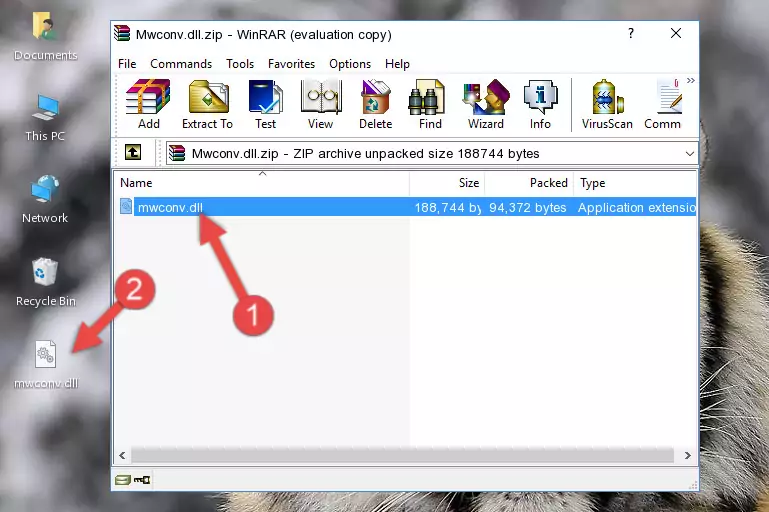Image resolution: width=769 pixels, height=512 pixels.
Task: Show archive Info
Action: coord(540,104)
